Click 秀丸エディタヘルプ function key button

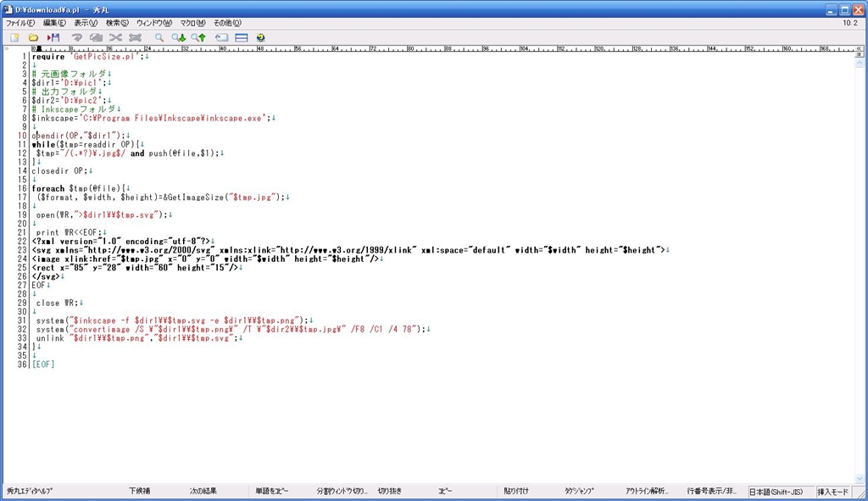tap(30, 491)
